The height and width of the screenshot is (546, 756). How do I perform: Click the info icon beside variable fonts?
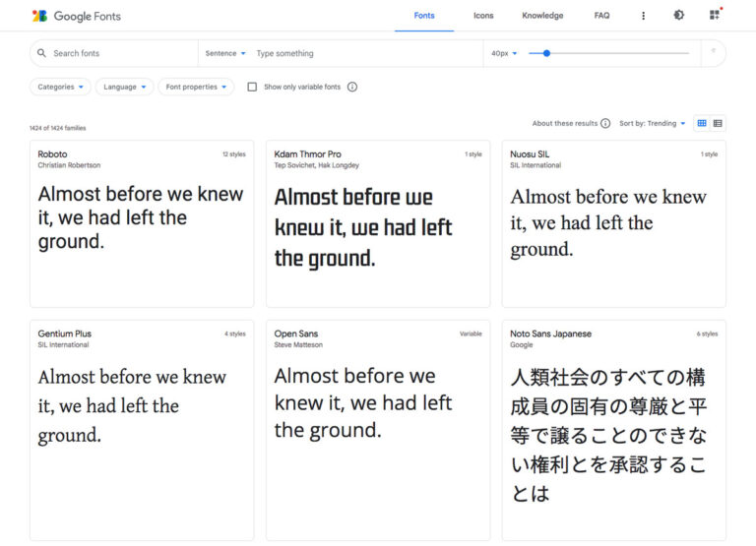[x=352, y=87]
